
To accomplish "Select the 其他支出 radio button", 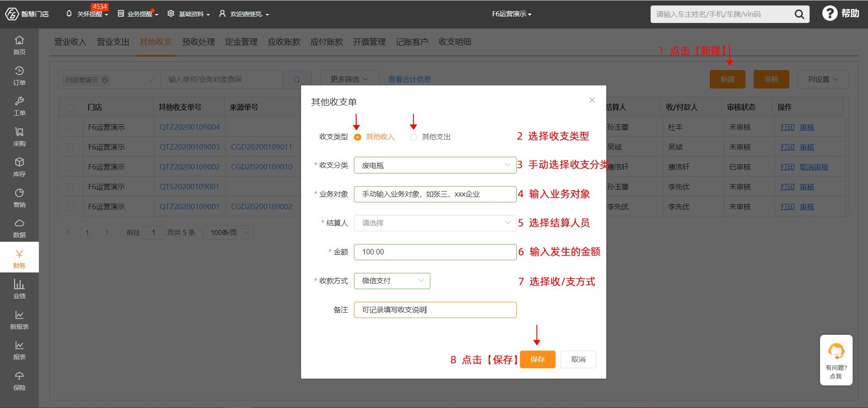I will click(413, 137).
